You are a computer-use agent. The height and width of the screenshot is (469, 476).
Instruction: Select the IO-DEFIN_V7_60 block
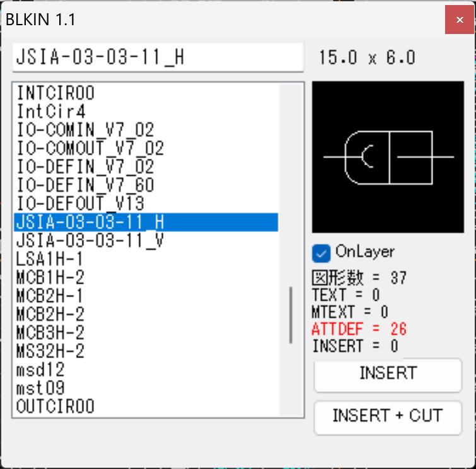[85, 185]
